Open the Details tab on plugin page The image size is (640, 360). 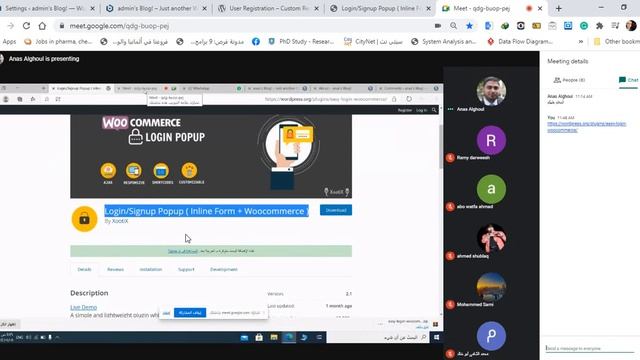84,269
